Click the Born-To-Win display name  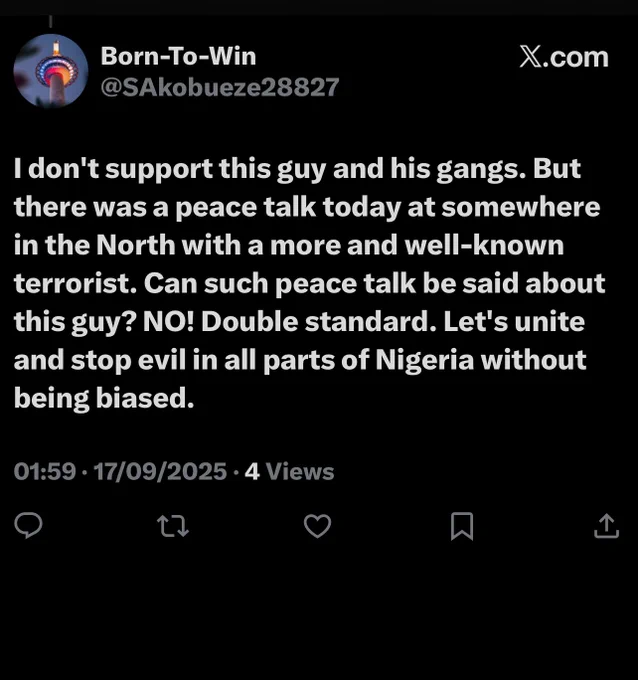(178, 56)
